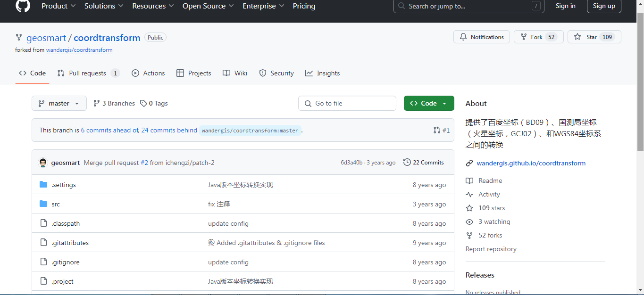Expand the Open Source menu
The width and height of the screenshot is (644, 295).
point(208,6)
